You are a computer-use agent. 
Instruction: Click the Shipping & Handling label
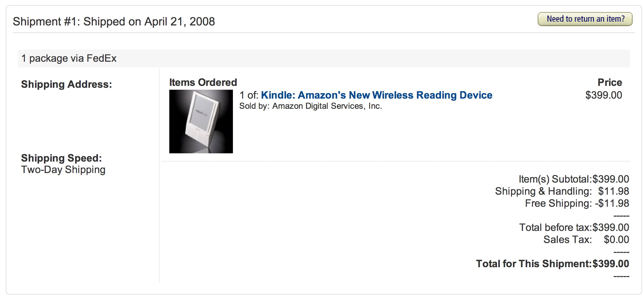click(543, 191)
